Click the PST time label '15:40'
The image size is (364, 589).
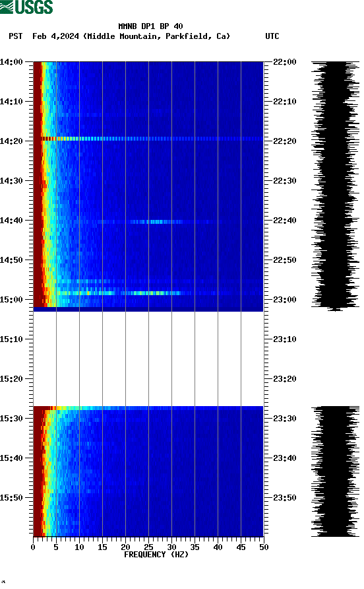(11, 458)
